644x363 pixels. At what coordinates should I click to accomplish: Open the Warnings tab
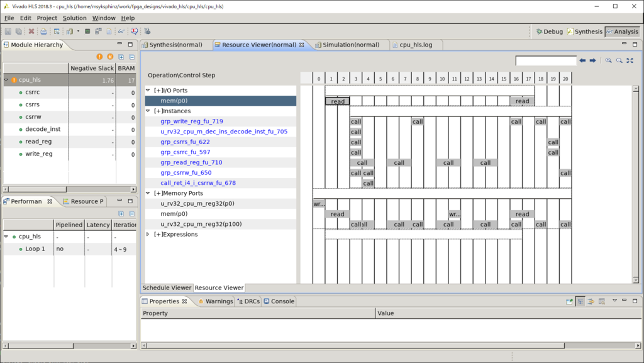pyautogui.click(x=215, y=301)
